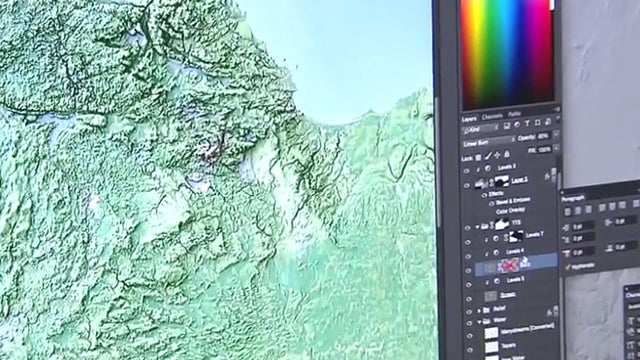Hide the Levels 3 layer

coord(467,171)
